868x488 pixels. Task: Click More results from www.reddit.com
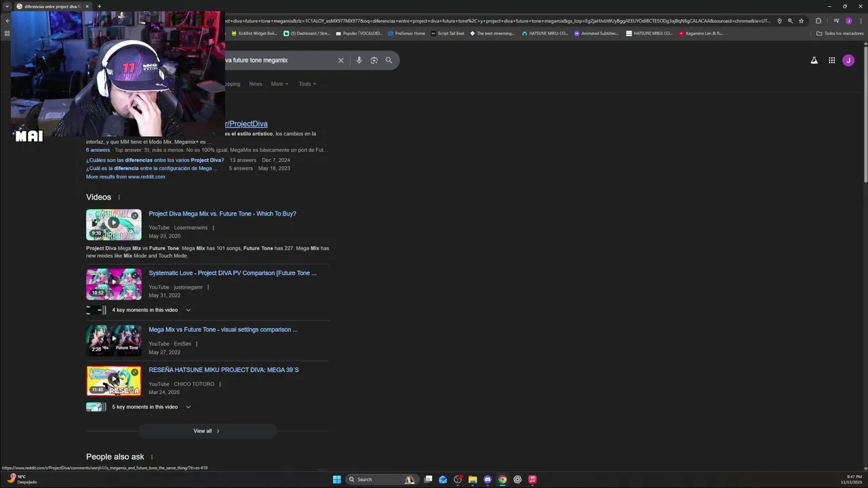[x=125, y=177]
